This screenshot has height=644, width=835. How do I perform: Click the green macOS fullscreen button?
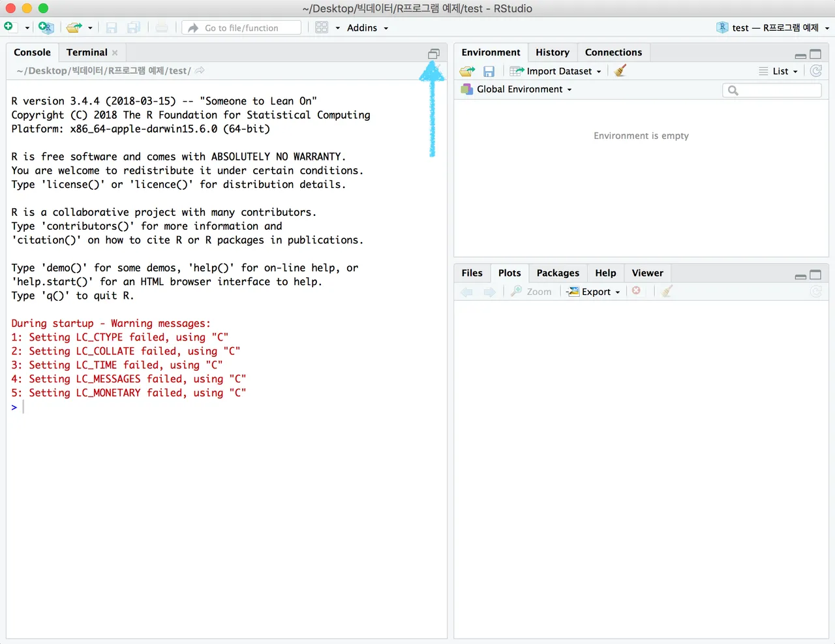tap(43, 8)
